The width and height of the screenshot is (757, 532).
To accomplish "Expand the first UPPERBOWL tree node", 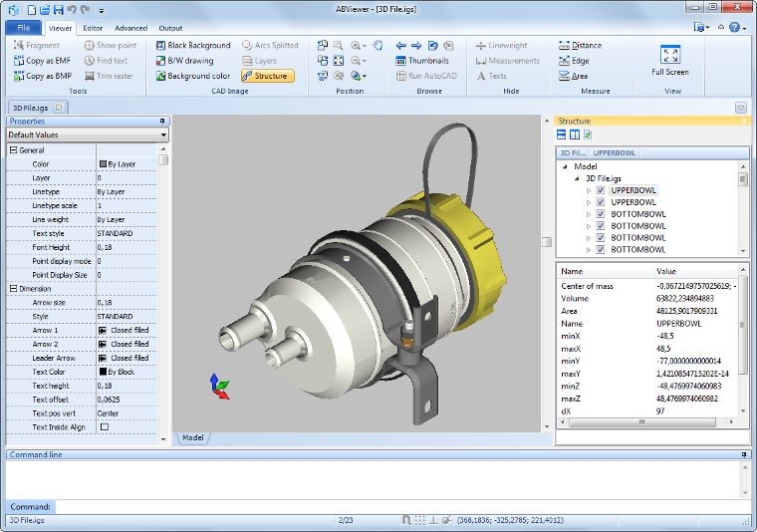I will (589, 189).
